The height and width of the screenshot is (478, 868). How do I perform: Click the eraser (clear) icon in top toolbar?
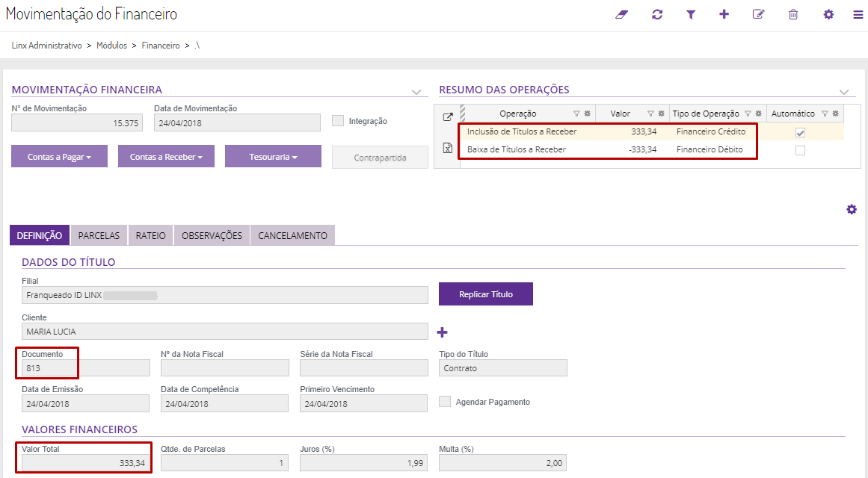click(622, 14)
